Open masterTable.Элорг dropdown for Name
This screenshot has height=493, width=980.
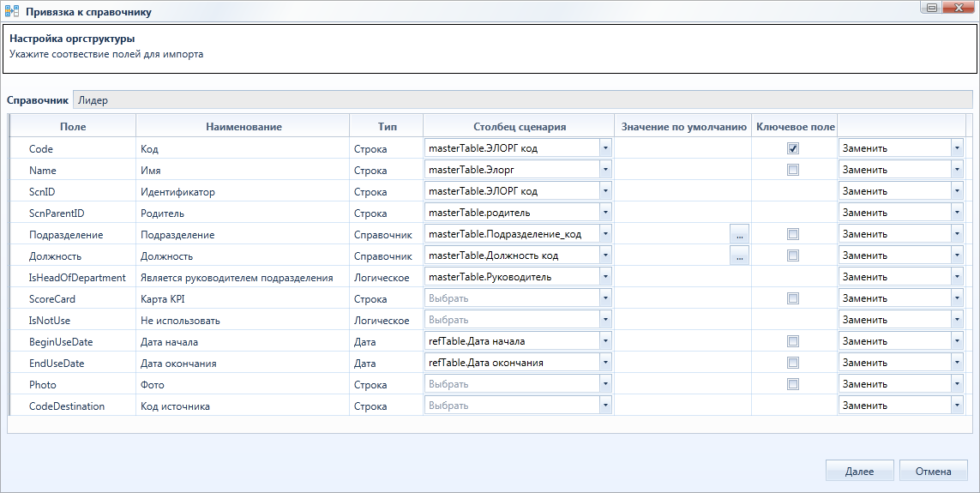click(x=605, y=170)
